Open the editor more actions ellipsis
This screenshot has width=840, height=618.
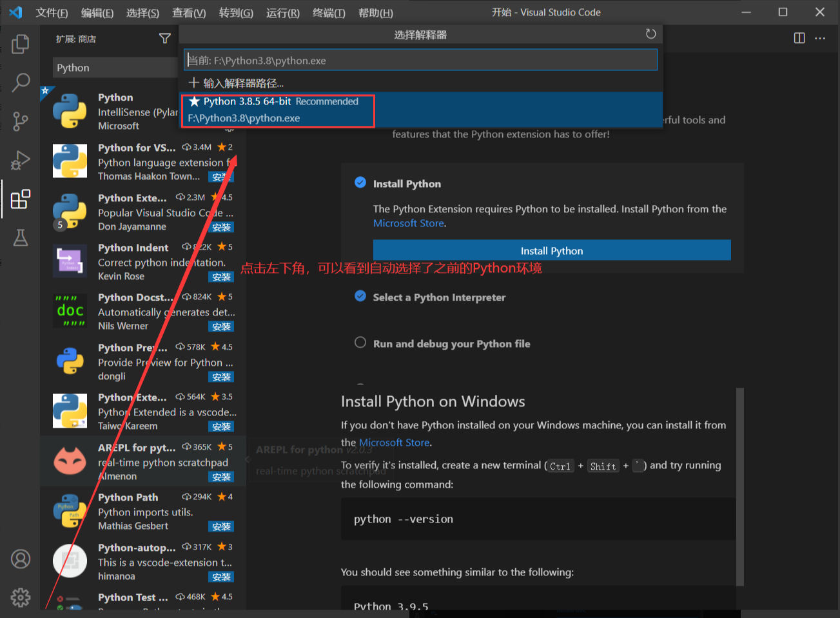tap(820, 38)
